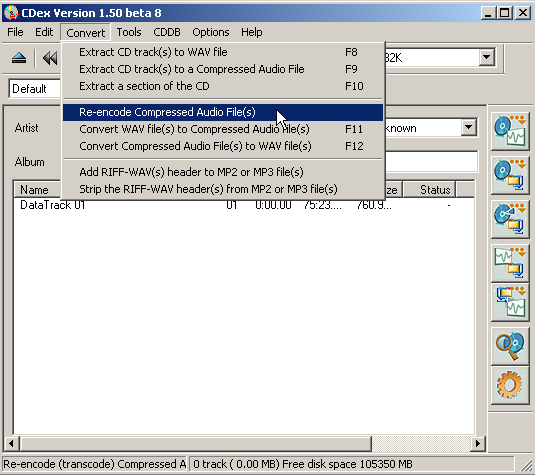
Task: Click Extract CD tracks to WAV icon
Action: pos(510,131)
